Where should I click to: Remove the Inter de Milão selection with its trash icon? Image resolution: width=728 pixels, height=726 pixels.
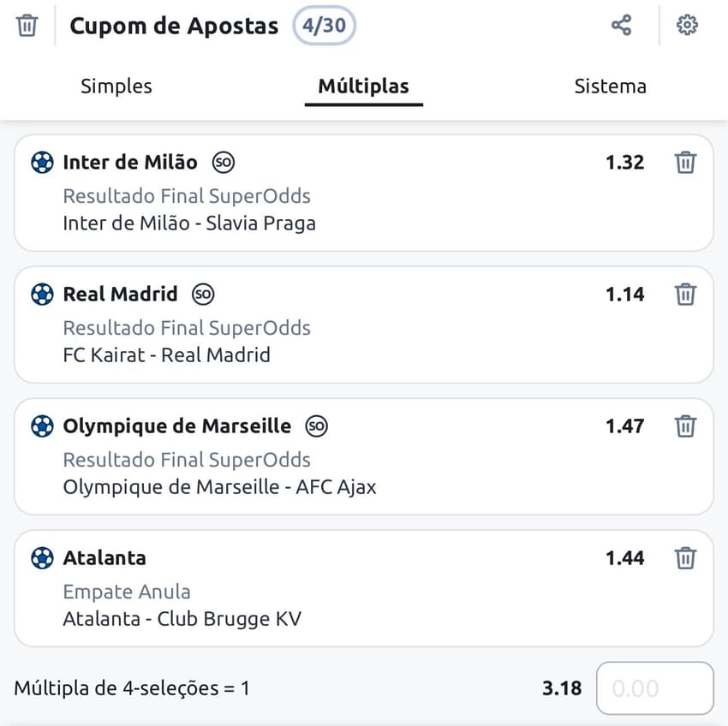(685, 163)
